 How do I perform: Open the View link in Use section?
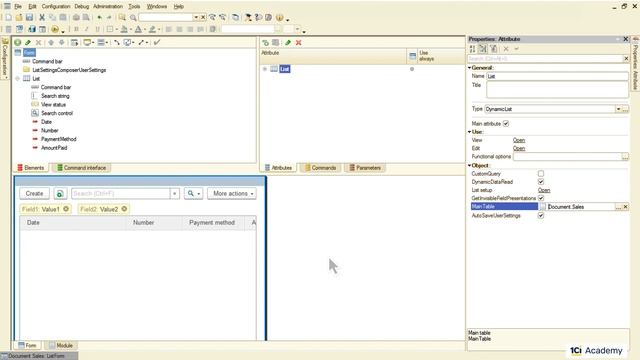pos(519,140)
